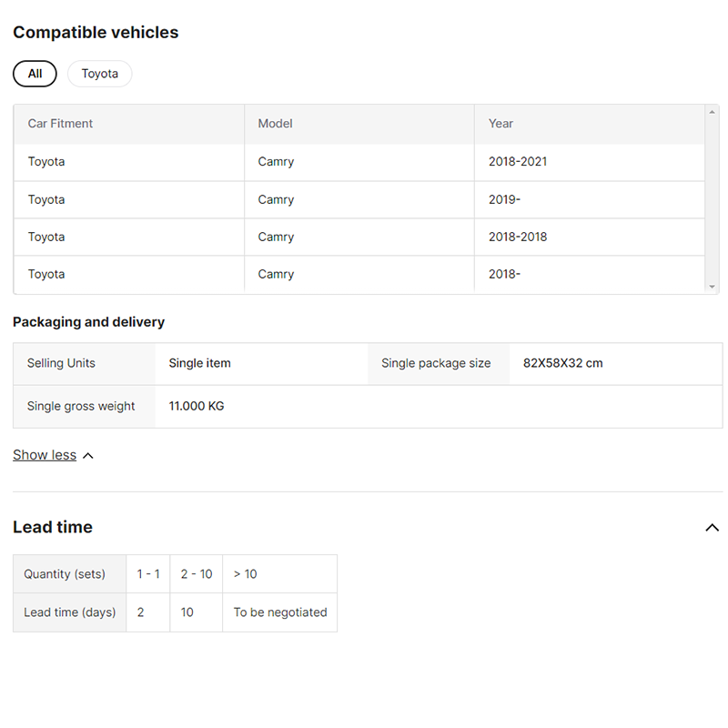Screen dimensions: 728x728
Task: Click the vehicles table scrollbar track
Action: [712, 198]
